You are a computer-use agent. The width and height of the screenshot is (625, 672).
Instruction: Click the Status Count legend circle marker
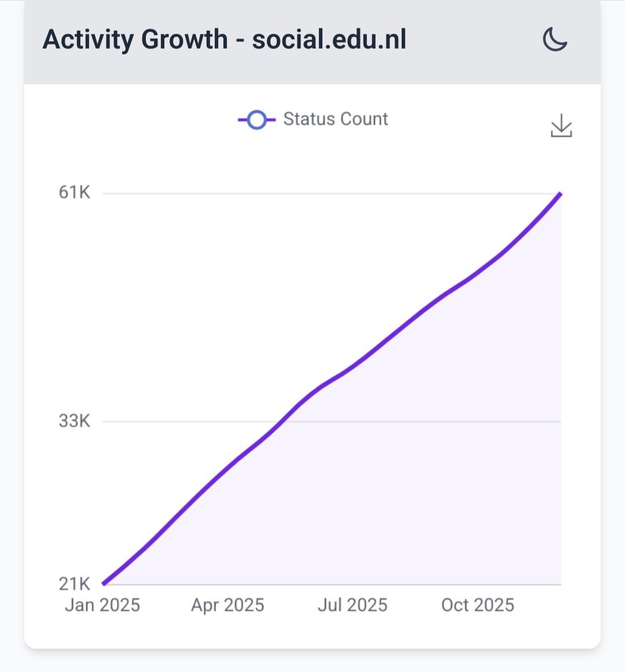(x=256, y=120)
